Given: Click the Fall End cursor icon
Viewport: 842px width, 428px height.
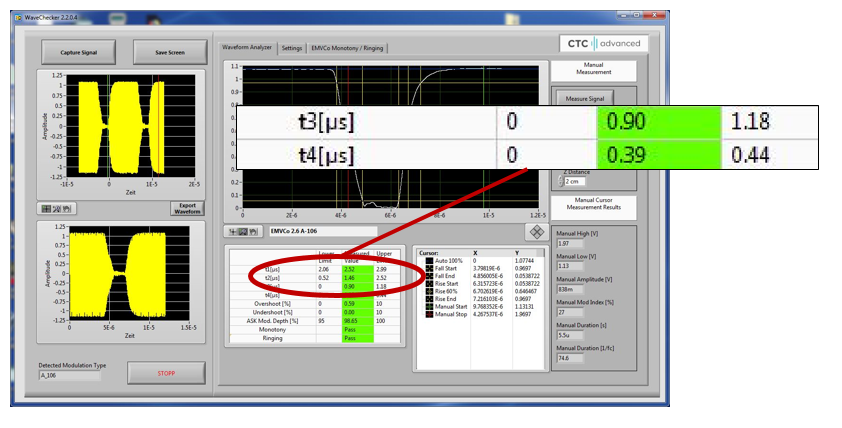Looking at the screenshot, I should (429, 276).
